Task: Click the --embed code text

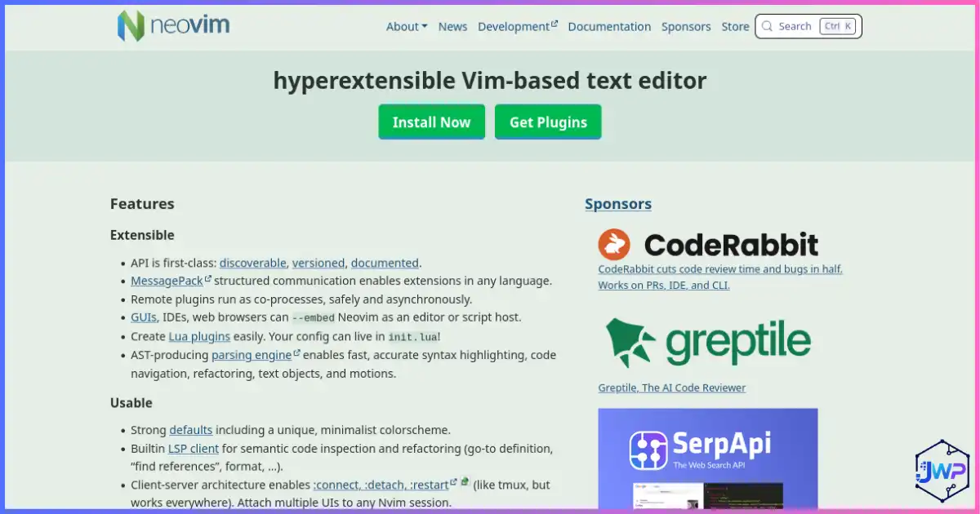Action: [x=314, y=317]
